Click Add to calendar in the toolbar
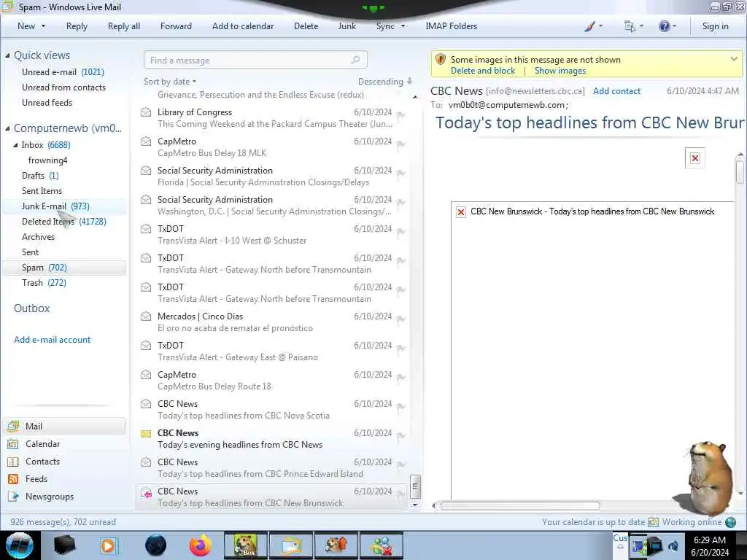Image resolution: width=747 pixels, height=560 pixels. click(x=243, y=26)
